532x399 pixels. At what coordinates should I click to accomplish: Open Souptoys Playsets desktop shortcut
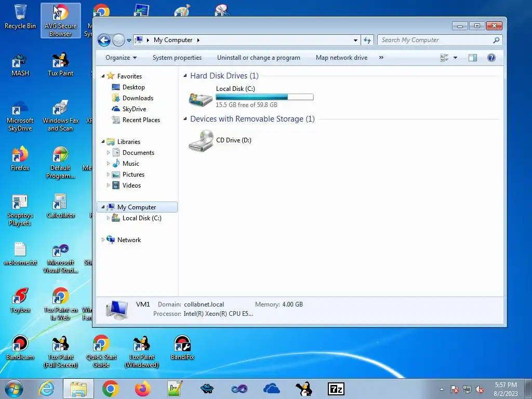point(20,210)
